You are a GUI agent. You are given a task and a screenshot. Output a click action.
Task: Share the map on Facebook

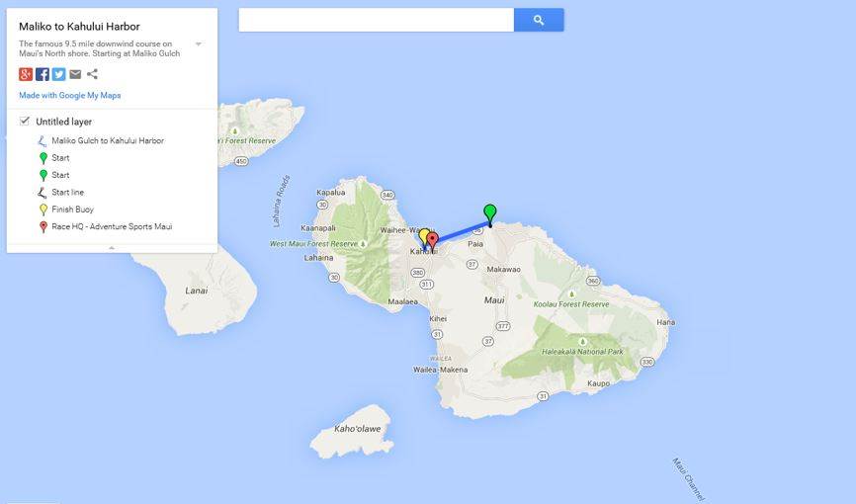coord(43,74)
